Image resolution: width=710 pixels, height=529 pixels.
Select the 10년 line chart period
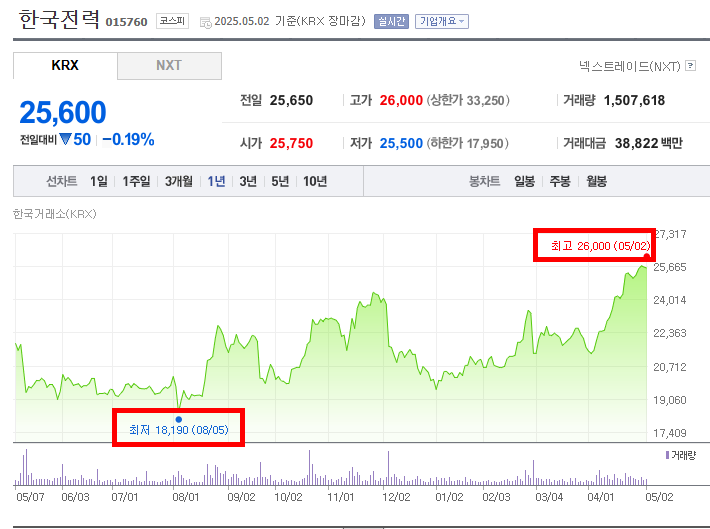click(x=315, y=182)
